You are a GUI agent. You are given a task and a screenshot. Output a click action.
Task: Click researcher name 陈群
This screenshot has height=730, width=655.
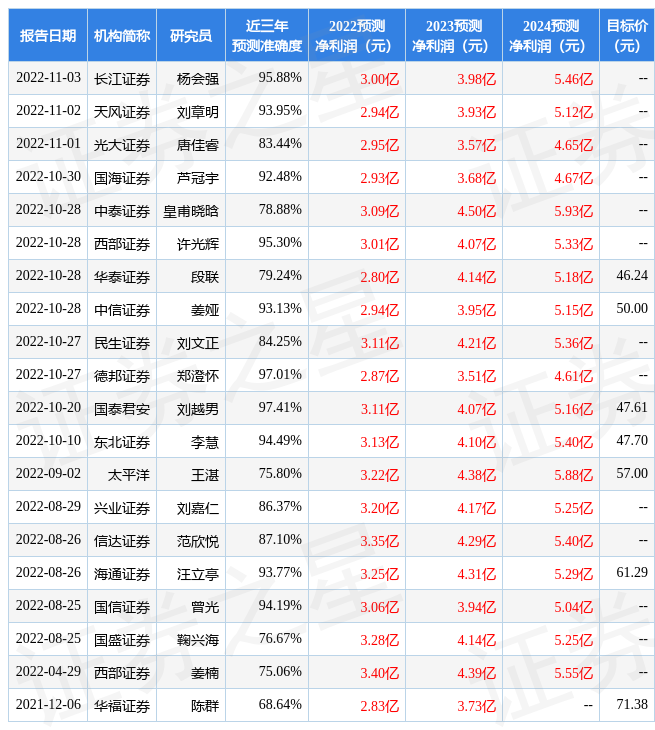coord(205,706)
